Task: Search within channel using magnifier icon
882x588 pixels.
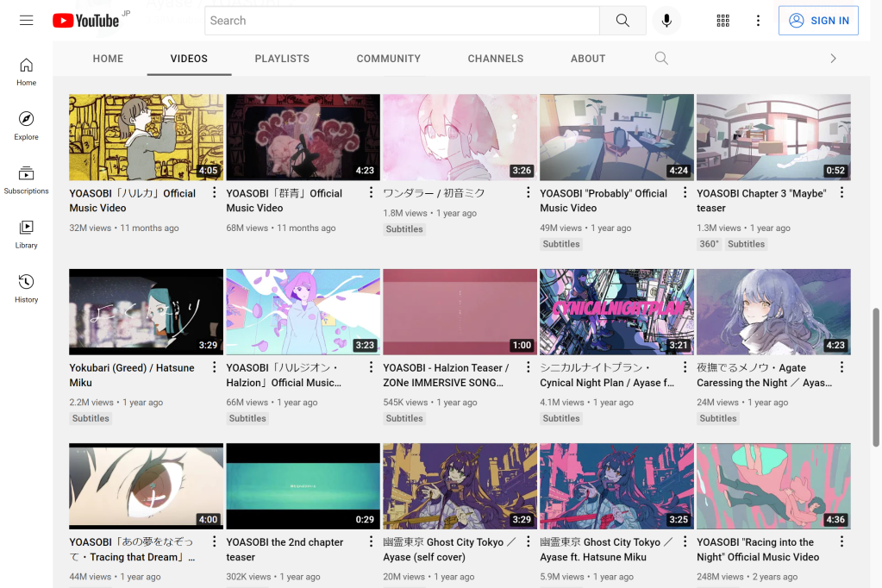Action: [661, 59]
